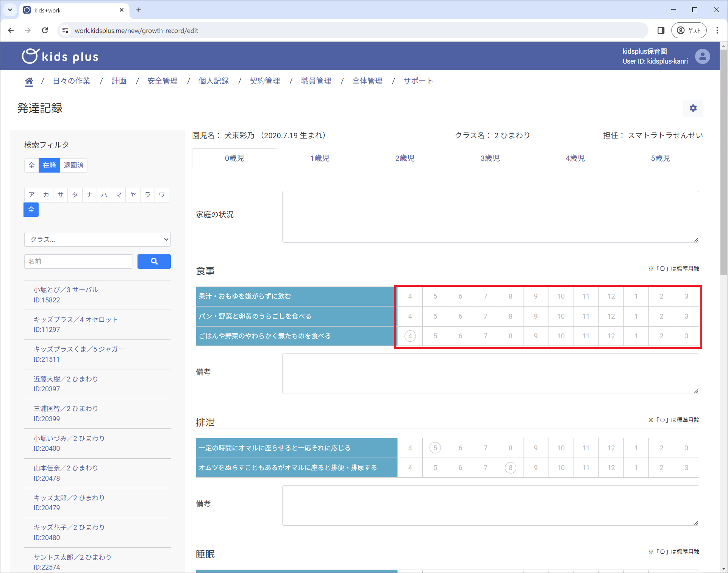Viewport: 728px width, 573px height.
Task: Select child 山本佳奈／2 ひまわり
Action: 97,473
